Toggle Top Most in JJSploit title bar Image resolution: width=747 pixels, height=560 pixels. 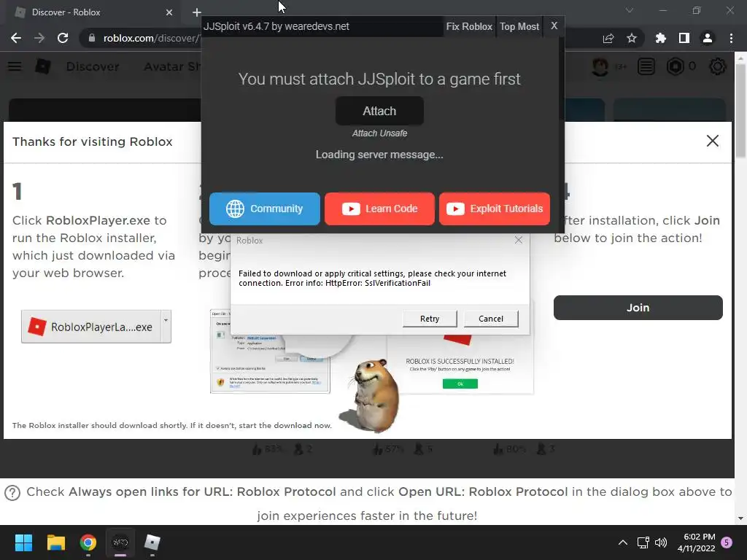(519, 27)
